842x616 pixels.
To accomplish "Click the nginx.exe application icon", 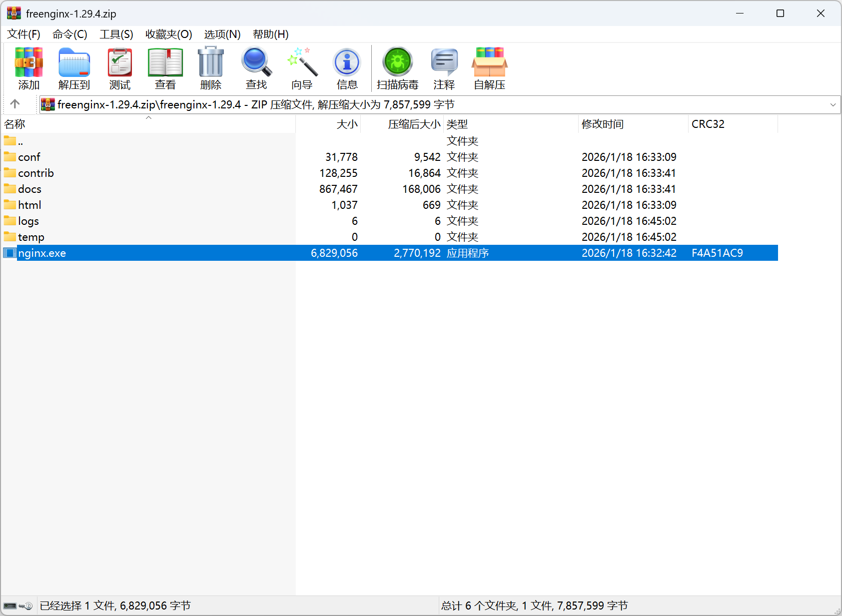I will (x=9, y=253).
